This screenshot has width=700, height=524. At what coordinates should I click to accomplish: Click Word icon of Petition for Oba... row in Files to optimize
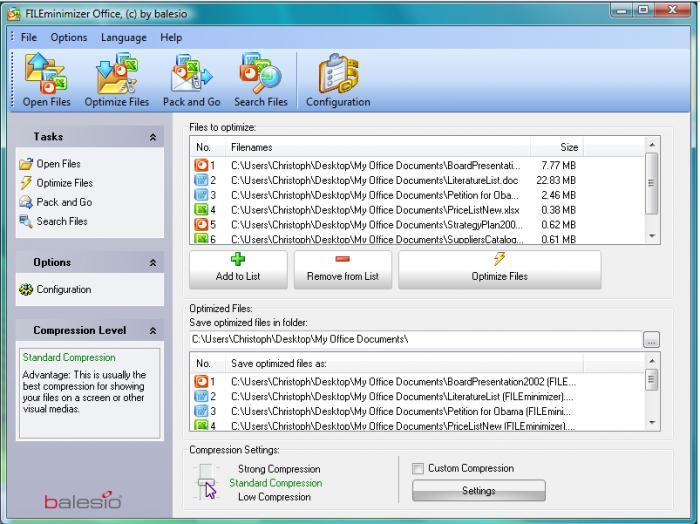point(201,195)
